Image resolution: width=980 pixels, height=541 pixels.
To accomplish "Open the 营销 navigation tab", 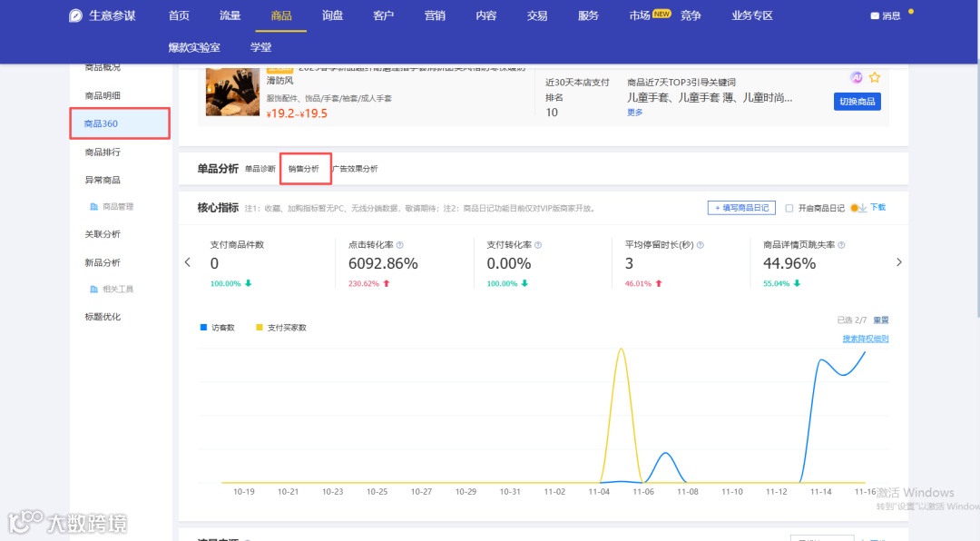I will click(435, 15).
